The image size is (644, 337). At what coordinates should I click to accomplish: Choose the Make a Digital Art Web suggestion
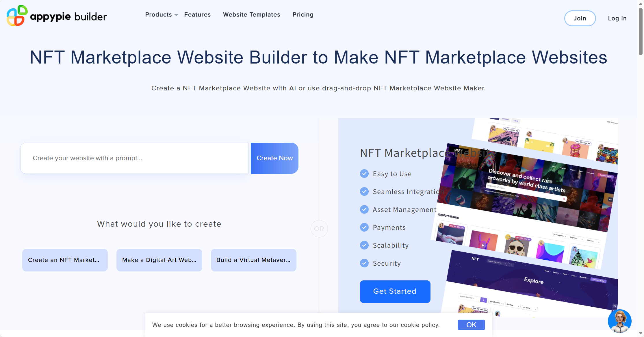click(x=159, y=260)
